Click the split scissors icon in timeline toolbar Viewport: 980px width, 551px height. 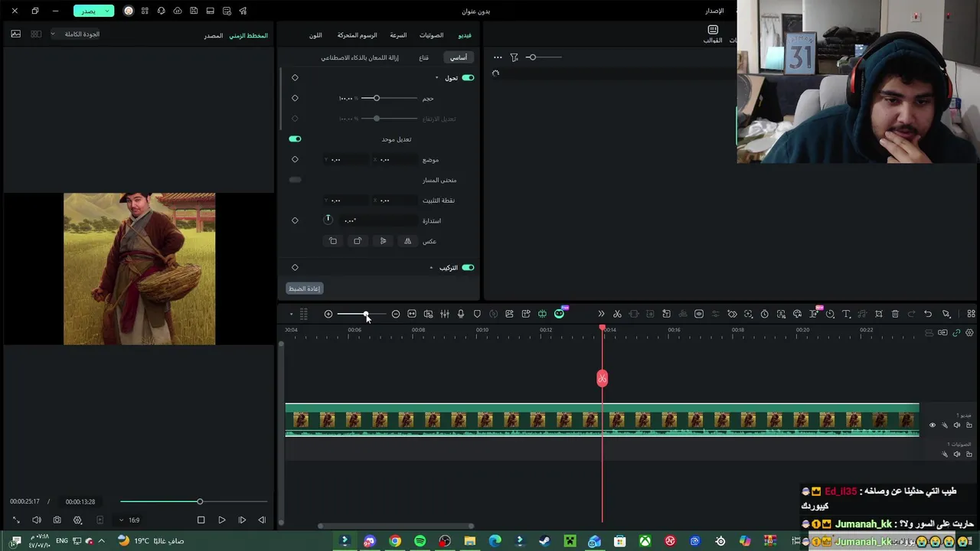(x=617, y=314)
